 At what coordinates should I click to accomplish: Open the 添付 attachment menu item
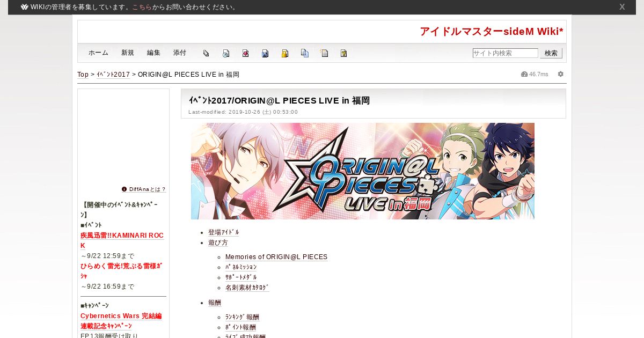pyautogui.click(x=180, y=53)
